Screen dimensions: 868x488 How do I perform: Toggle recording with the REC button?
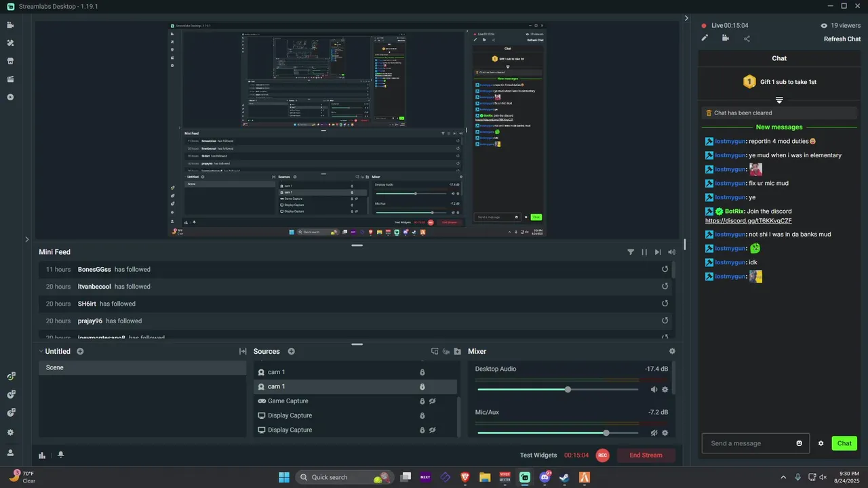tap(602, 455)
